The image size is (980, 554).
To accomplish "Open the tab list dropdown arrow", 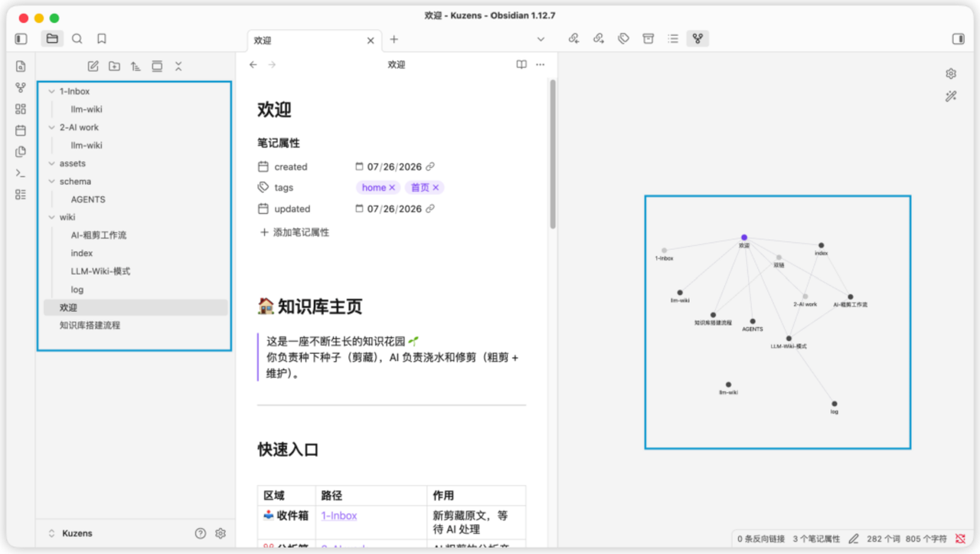I will coord(541,39).
